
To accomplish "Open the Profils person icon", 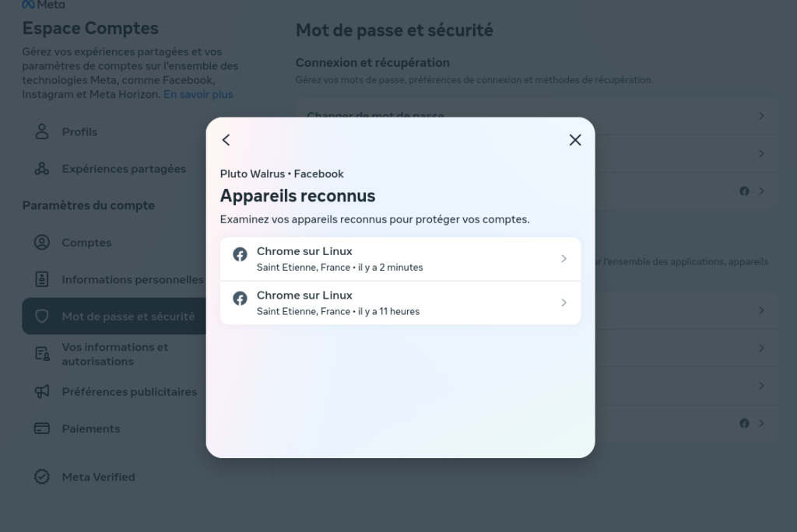I will click(x=42, y=131).
